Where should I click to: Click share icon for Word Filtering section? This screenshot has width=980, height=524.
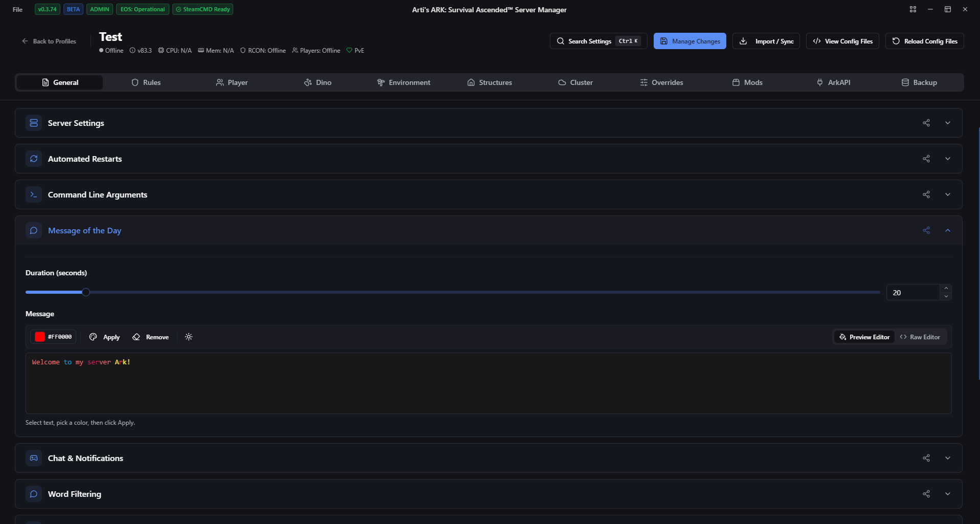click(926, 494)
